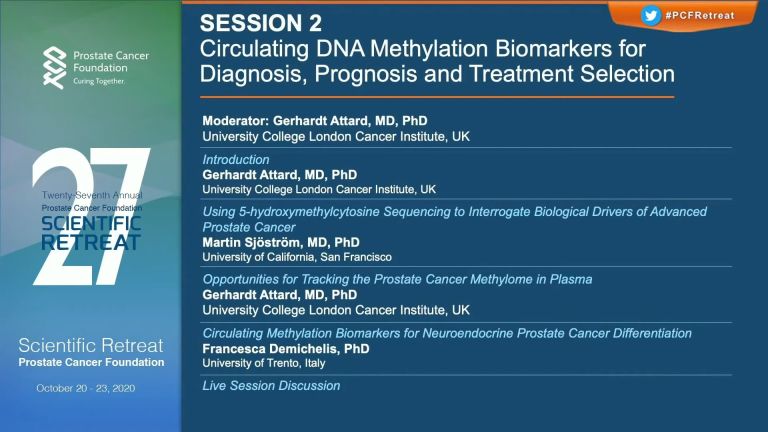Click moderator name Gerhardt Attard, MD, PhD

tap(350, 120)
